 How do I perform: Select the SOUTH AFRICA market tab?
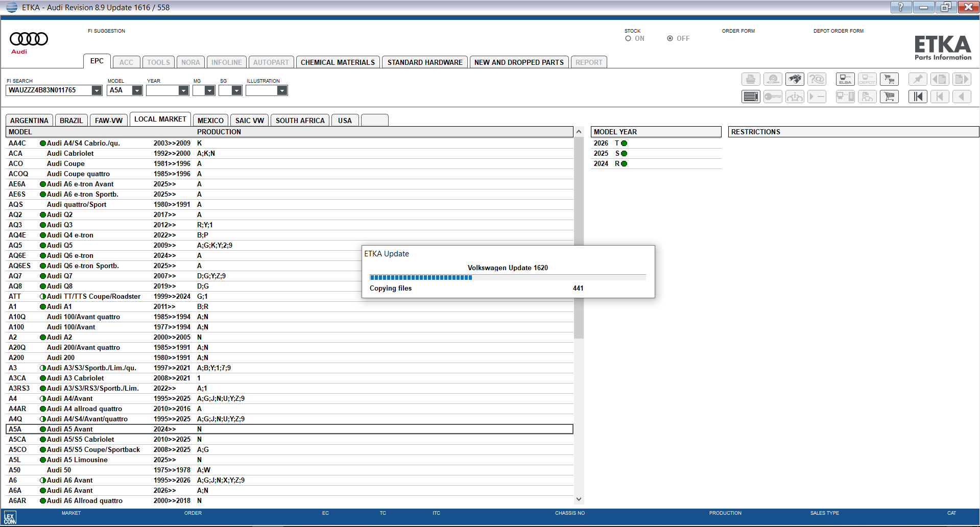point(300,121)
